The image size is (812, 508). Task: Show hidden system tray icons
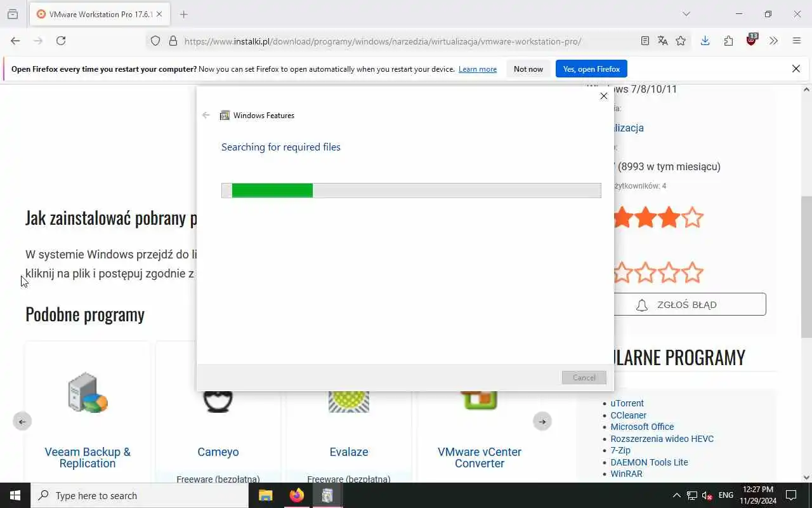tap(676, 495)
